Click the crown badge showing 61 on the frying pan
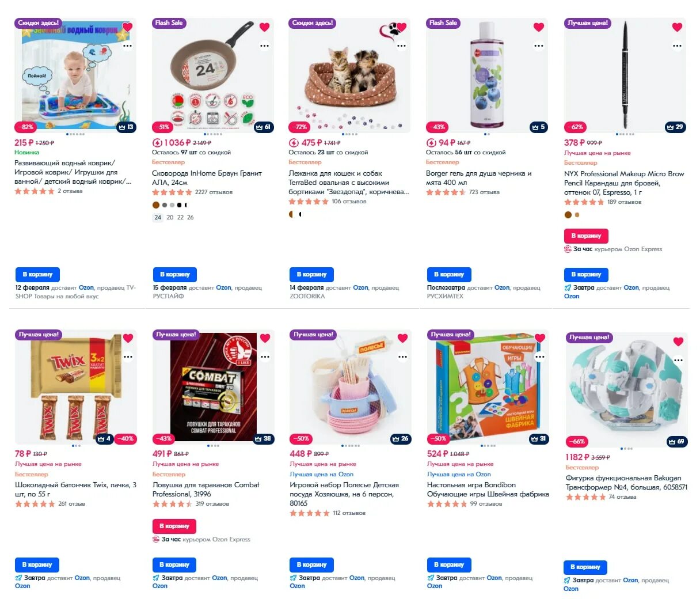700x599 pixels. click(x=263, y=127)
